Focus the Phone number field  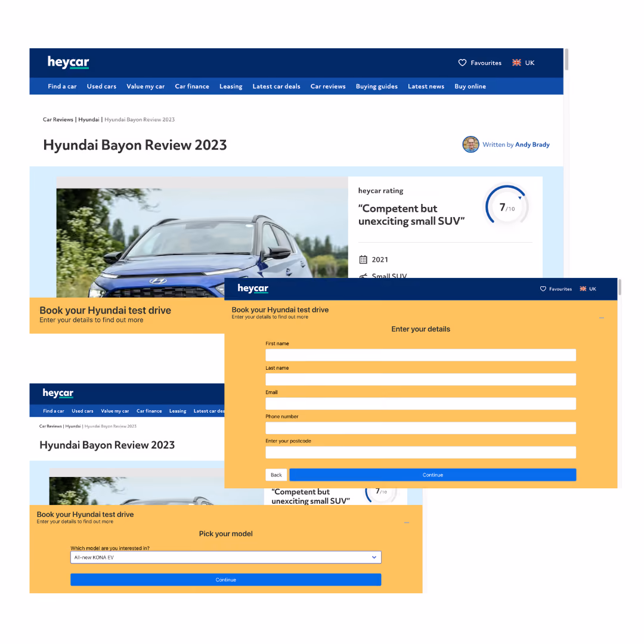click(x=420, y=428)
